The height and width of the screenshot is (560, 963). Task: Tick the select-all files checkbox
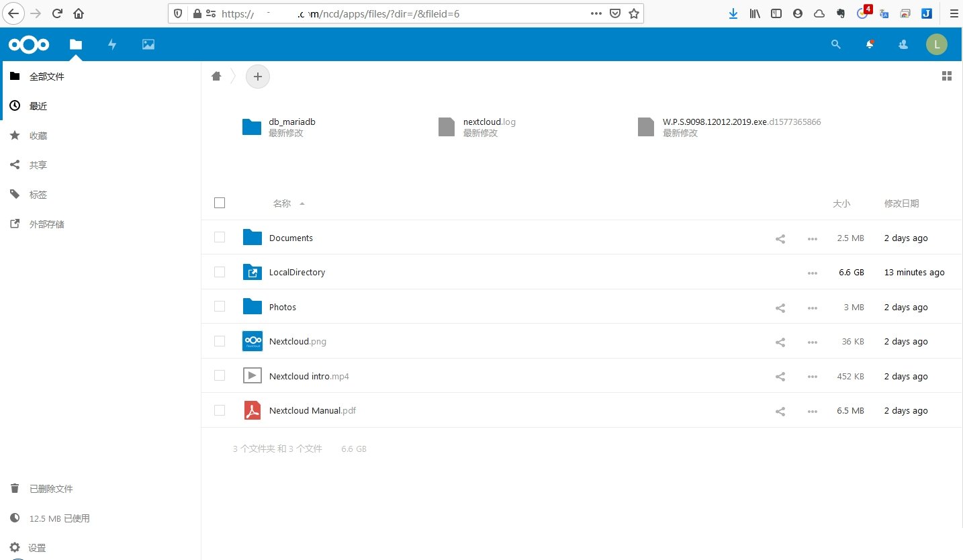tap(220, 203)
